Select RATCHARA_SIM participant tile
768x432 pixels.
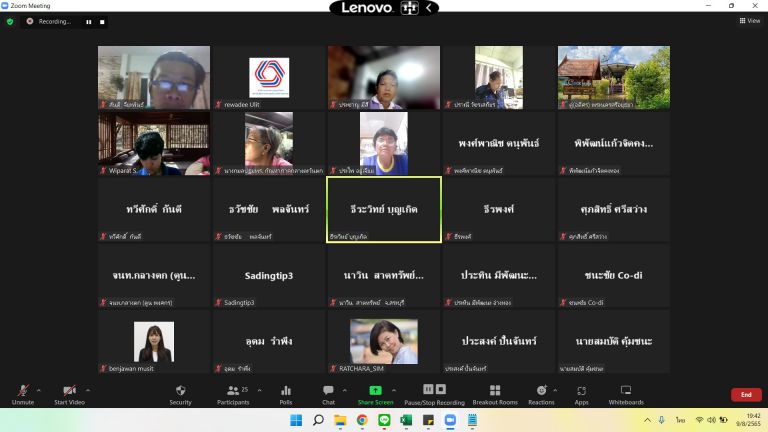(x=384, y=341)
